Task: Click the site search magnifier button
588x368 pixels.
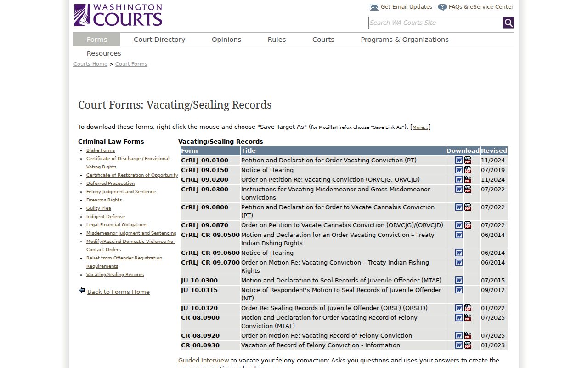Action: (x=508, y=23)
